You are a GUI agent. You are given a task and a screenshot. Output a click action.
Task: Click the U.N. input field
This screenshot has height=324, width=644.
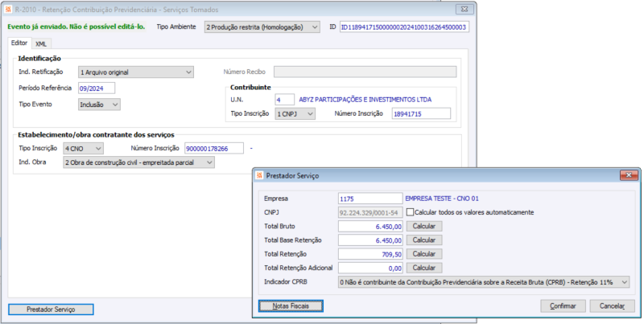[285, 99]
